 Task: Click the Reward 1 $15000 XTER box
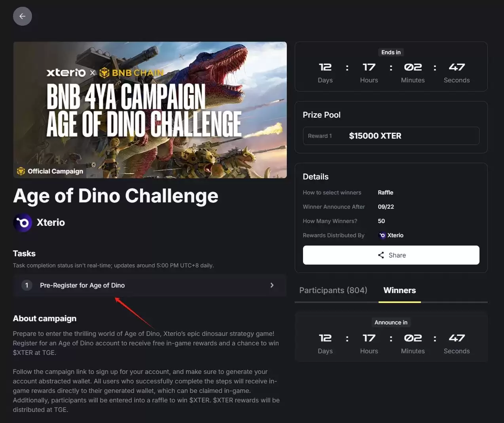tap(391, 136)
